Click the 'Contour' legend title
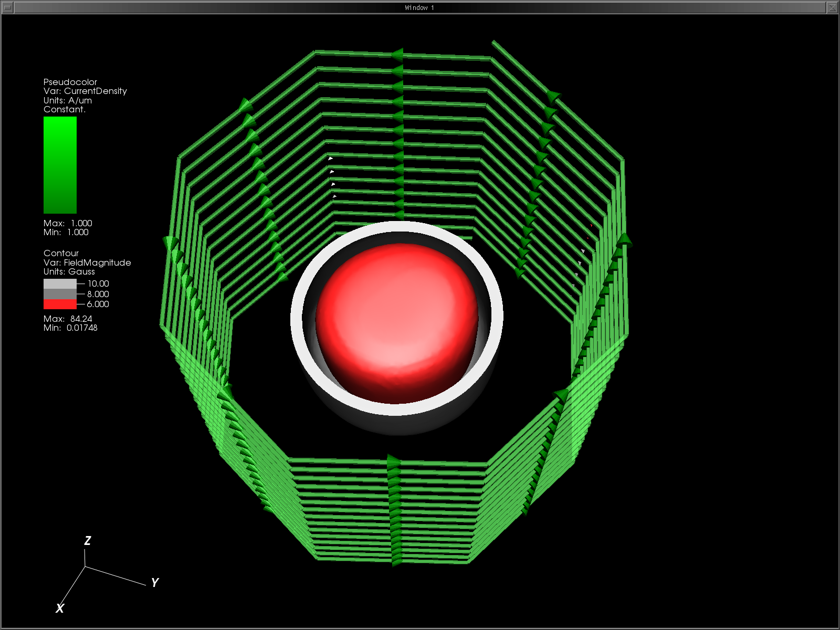840x630 pixels. 61,253
